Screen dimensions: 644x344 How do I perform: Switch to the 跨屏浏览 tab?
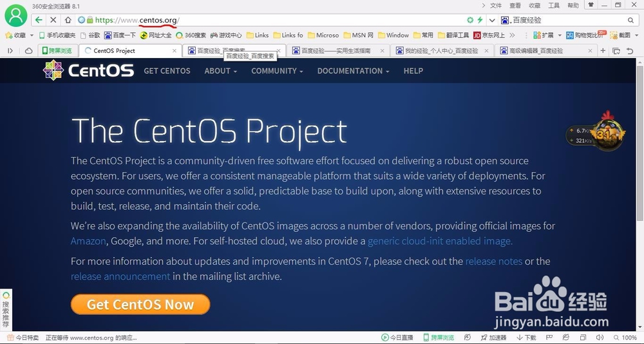click(x=57, y=50)
